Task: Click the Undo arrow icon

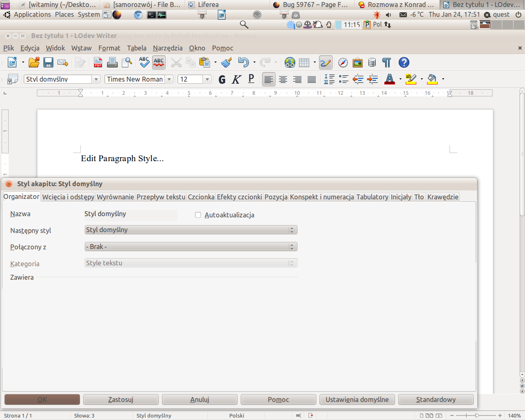Action: [243, 63]
